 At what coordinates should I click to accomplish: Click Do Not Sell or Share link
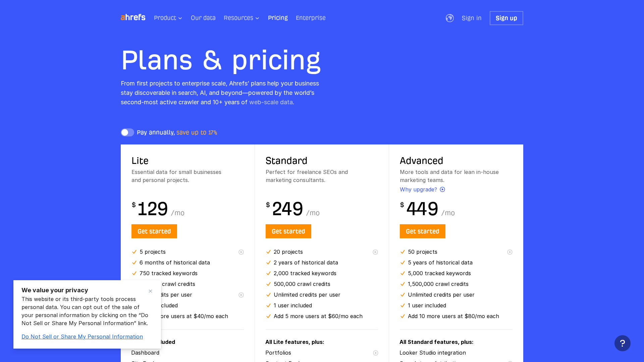(82, 337)
